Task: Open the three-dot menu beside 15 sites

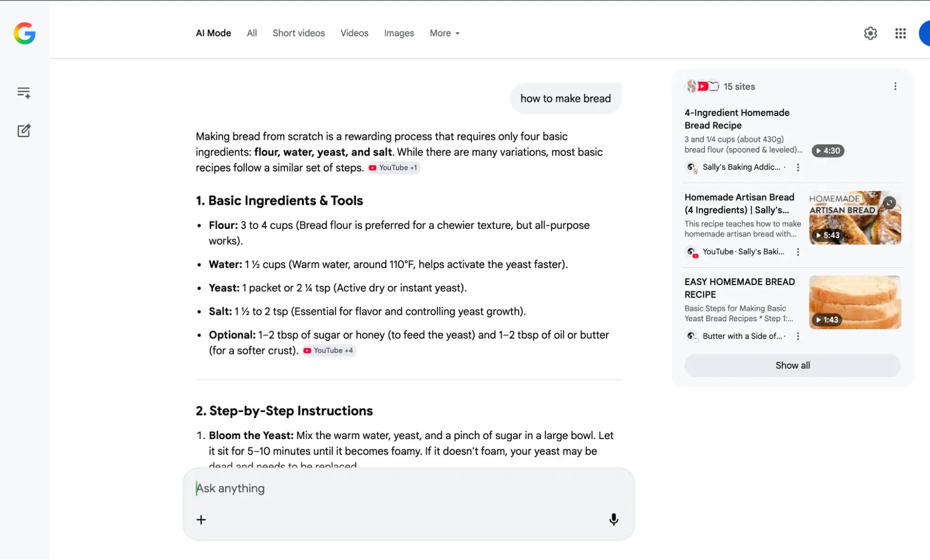Action: [895, 87]
